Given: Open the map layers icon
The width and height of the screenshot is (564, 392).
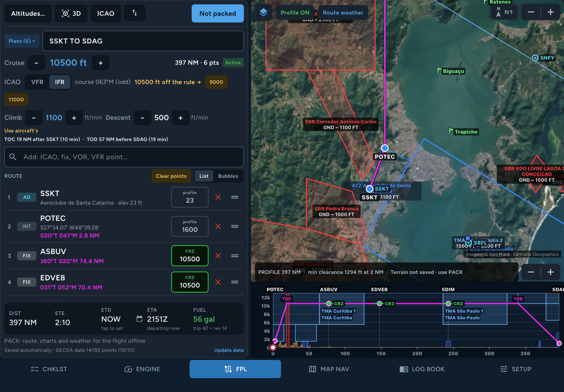Looking at the screenshot, I should [x=263, y=12].
